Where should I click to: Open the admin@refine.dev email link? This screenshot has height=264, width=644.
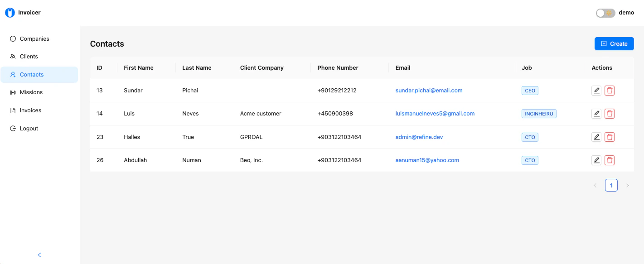click(x=419, y=137)
